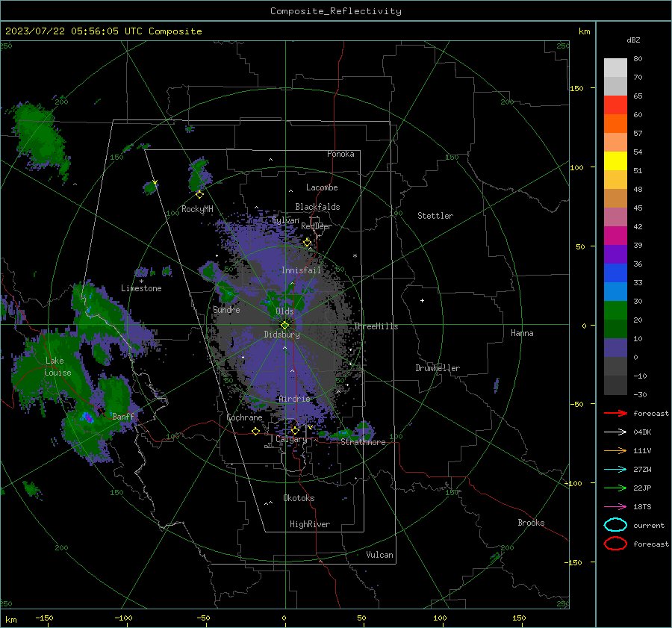The height and width of the screenshot is (628, 672).
Task: Select the cyan 'current' ellipse icon
Action: click(x=615, y=525)
